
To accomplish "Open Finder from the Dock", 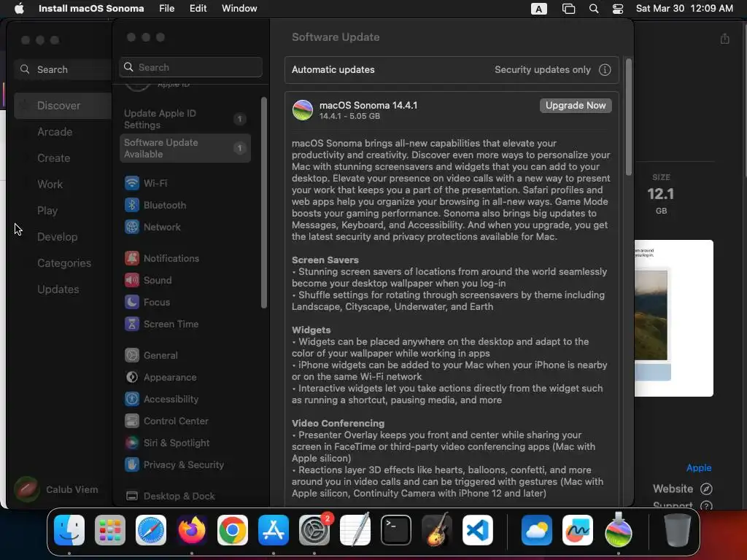I will pos(69,530).
